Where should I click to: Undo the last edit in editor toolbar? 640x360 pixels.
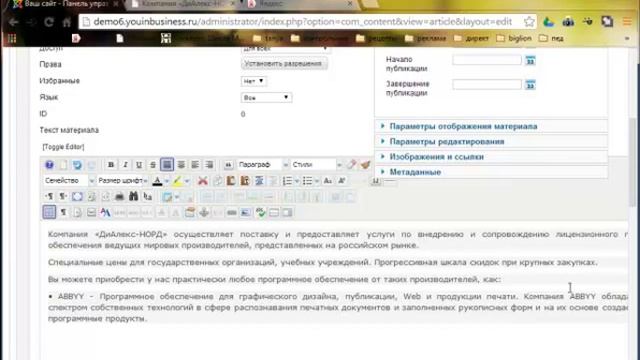(x=77, y=165)
